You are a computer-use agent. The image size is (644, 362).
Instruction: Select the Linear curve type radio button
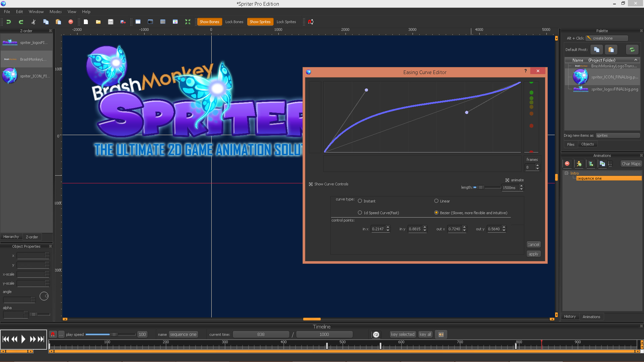point(436,201)
